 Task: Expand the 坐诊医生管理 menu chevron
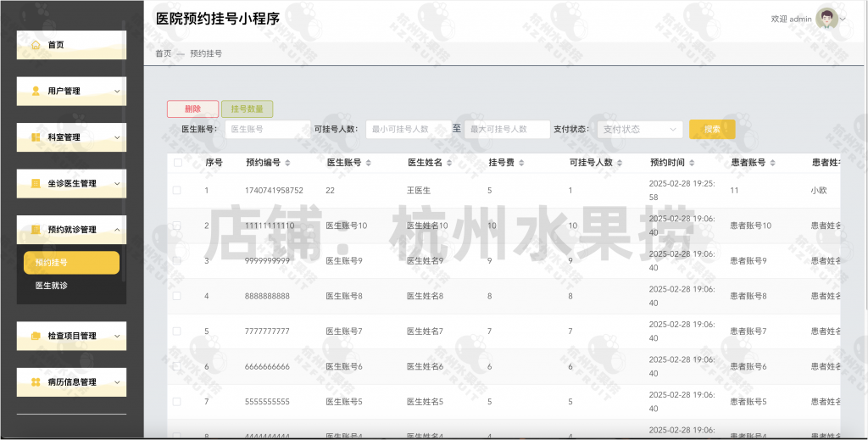coord(117,183)
